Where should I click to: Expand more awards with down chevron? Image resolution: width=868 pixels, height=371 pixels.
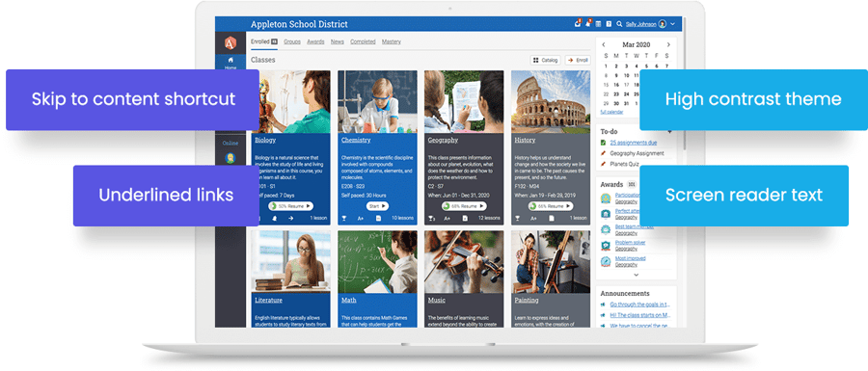pos(636,275)
